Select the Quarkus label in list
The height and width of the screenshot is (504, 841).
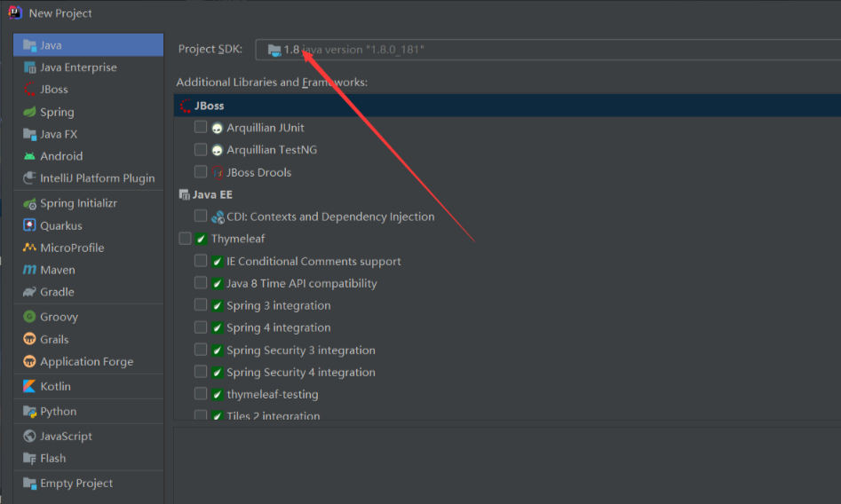click(61, 225)
